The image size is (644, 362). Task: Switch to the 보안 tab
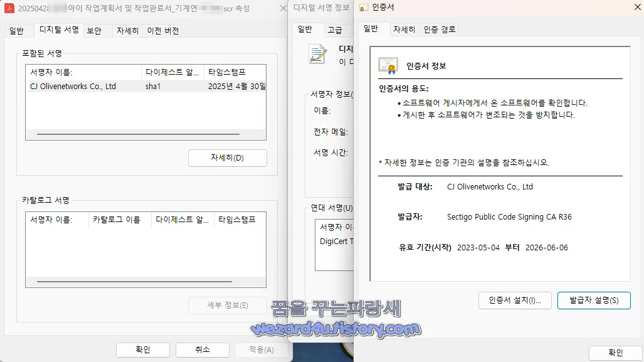pos(94,31)
